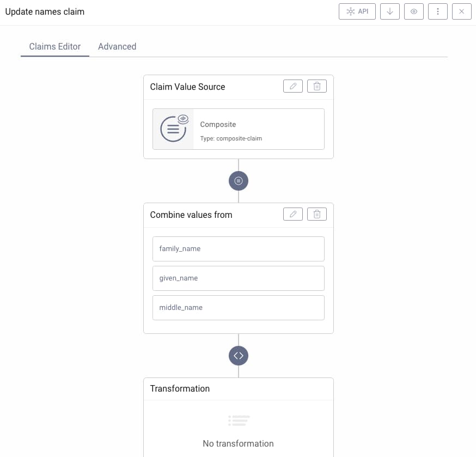Click the round combine node icon

(x=239, y=181)
